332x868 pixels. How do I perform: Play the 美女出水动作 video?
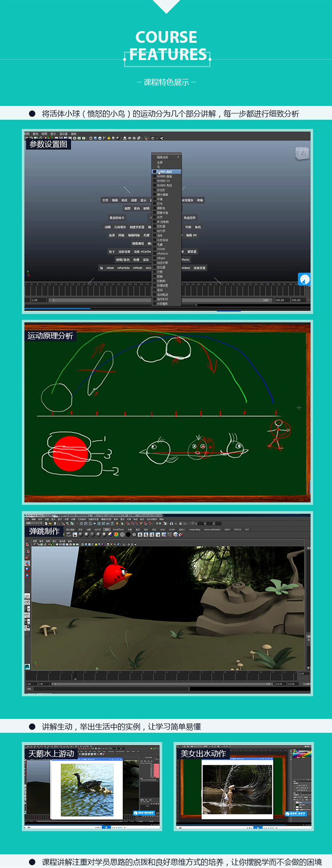[258, 827]
